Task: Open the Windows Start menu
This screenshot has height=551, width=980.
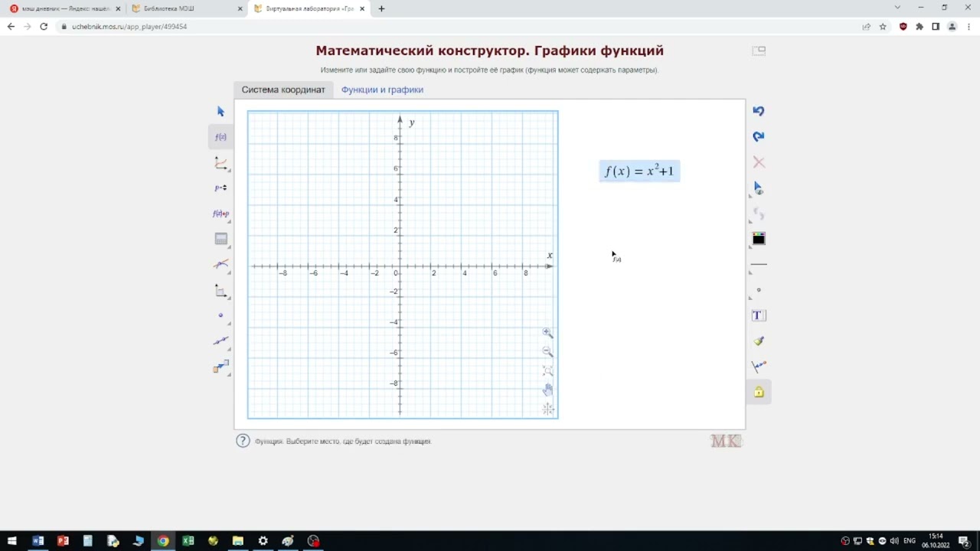Action: pyautogui.click(x=12, y=541)
